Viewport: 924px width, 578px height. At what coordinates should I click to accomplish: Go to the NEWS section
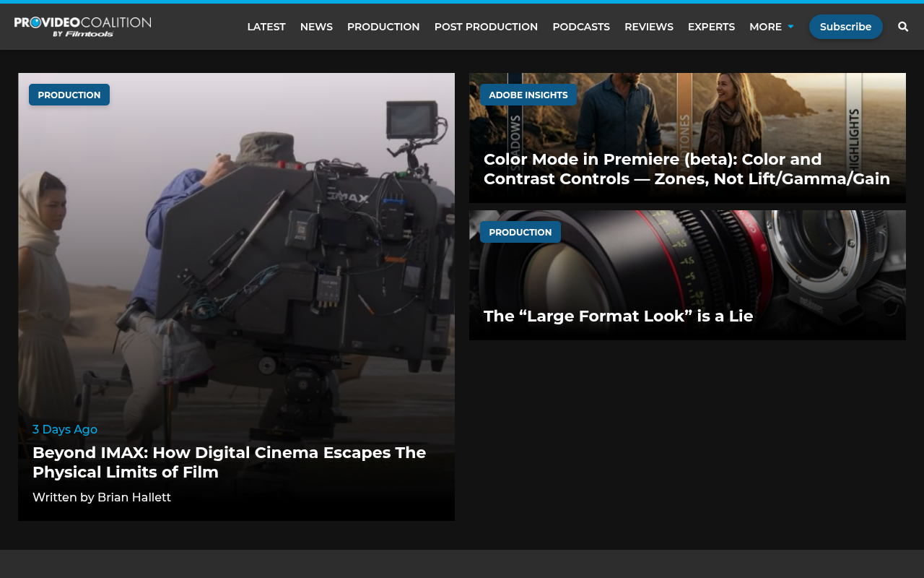(x=316, y=27)
